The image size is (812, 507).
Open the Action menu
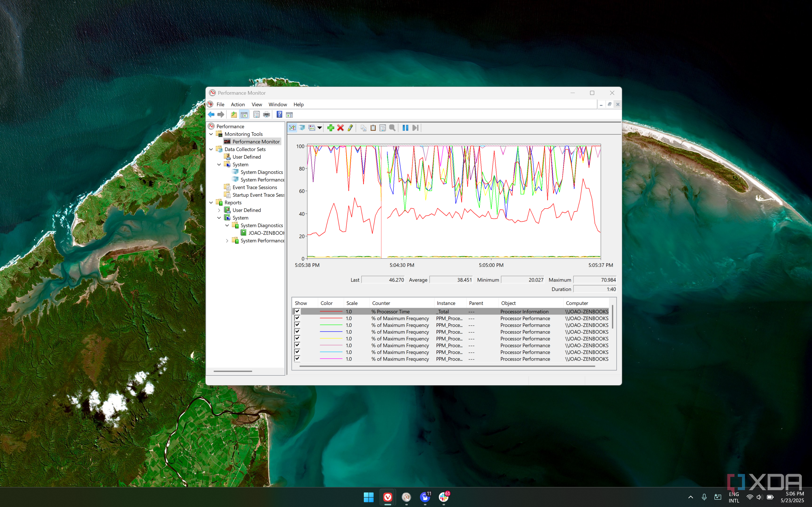click(237, 105)
